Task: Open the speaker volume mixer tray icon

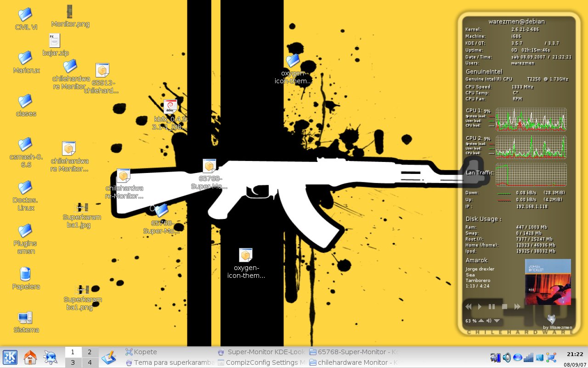Action: point(507,357)
